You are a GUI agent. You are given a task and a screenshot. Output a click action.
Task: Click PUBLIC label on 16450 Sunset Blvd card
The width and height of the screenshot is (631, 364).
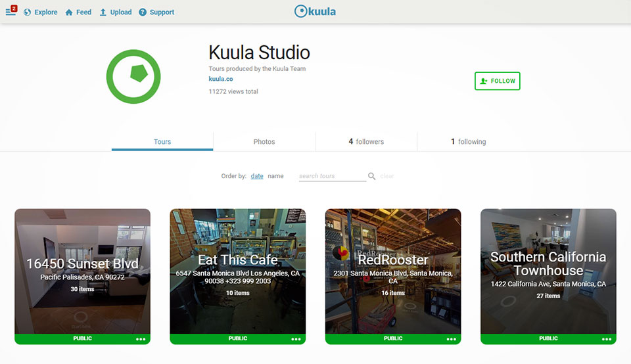click(x=83, y=338)
